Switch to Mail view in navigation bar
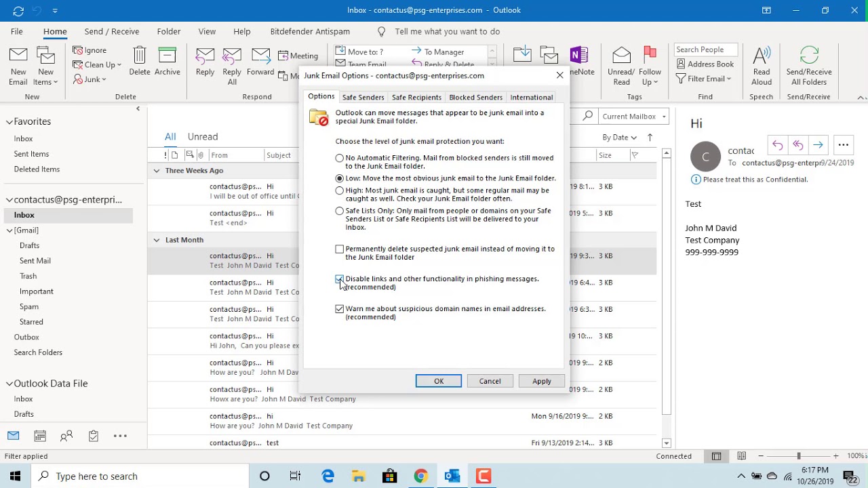Viewport: 868px width, 488px height. tap(14, 436)
